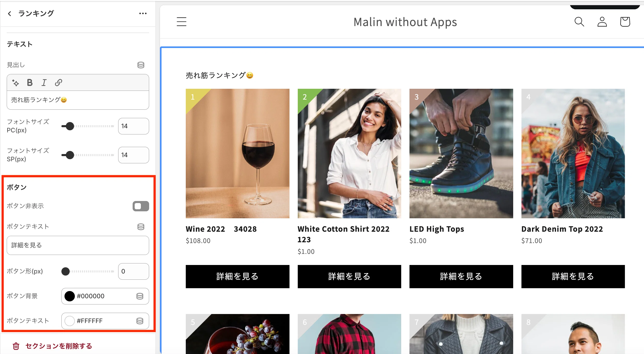Click 詳細を見る under Wine 2022
Image resolution: width=644 pixels, height=354 pixels.
[237, 277]
